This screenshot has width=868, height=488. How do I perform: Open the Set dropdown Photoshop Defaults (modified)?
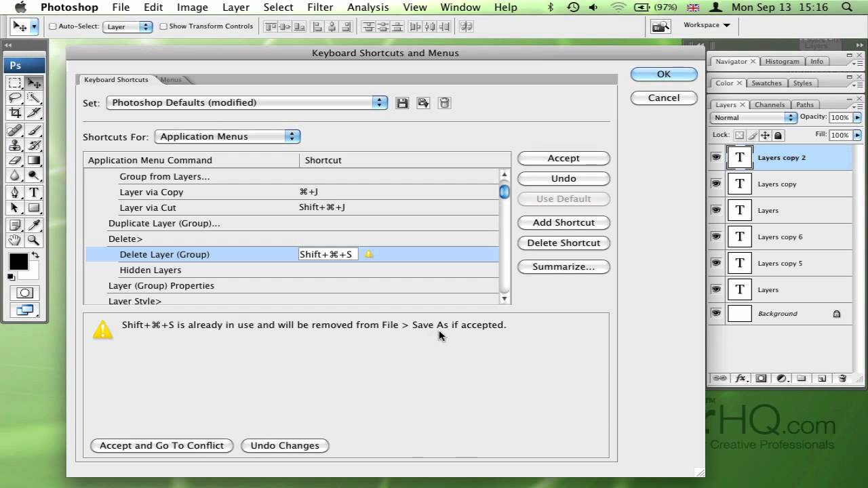(247, 103)
